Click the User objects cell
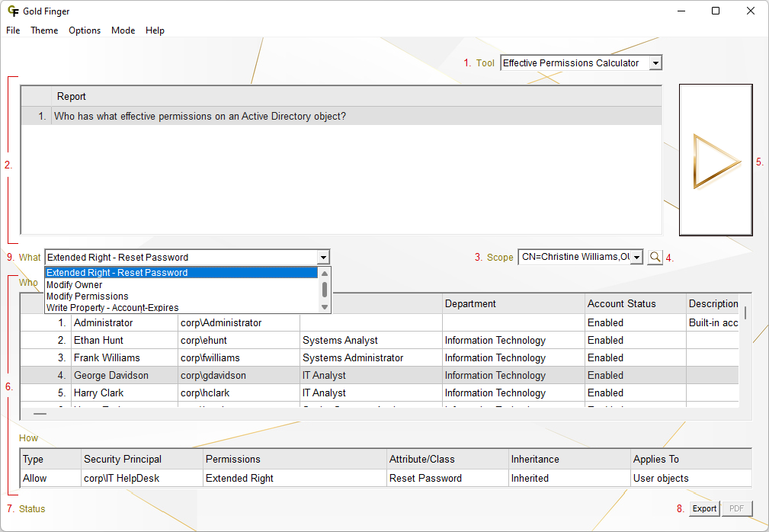Image resolution: width=769 pixels, height=532 pixels. pos(691,478)
